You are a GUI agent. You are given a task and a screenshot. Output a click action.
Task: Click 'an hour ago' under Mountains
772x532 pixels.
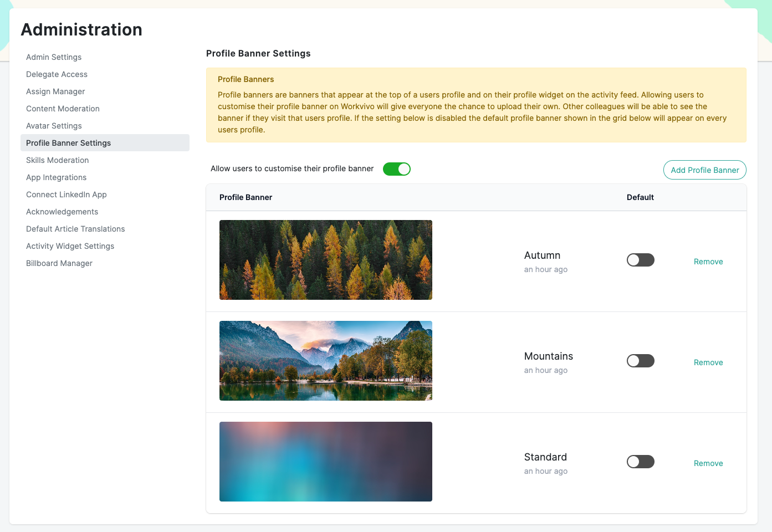coord(546,370)
